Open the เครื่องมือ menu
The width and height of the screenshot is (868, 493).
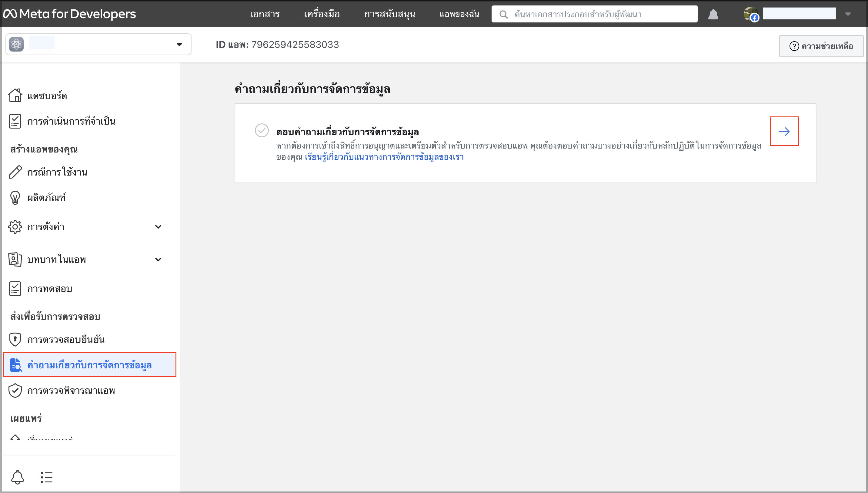pyautogui.click(x=322, y=14)
